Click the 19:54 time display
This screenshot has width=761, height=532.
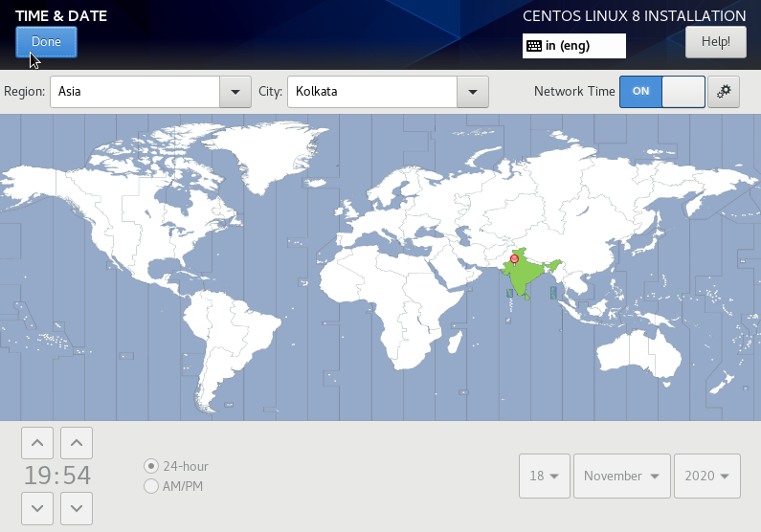click(x=57, y=476)
